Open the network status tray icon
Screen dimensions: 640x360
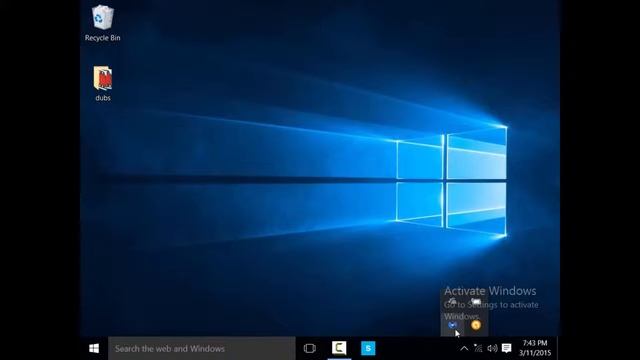click(478, 348)
